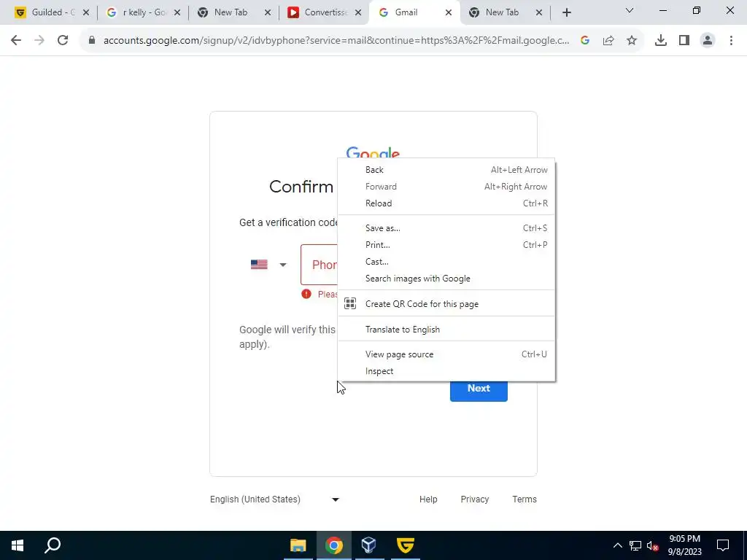Select Search images with Google
The width and height of the screenshot is (747, 560).
(446, 279)
